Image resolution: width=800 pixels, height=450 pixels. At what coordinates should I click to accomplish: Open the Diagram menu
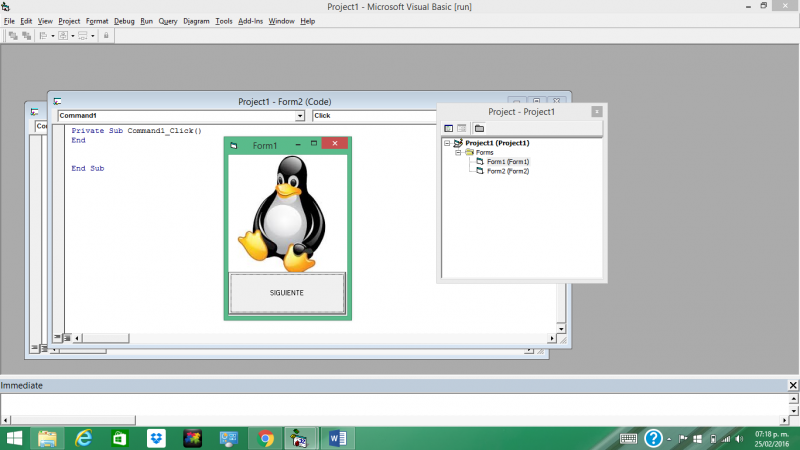click(196, 21)
